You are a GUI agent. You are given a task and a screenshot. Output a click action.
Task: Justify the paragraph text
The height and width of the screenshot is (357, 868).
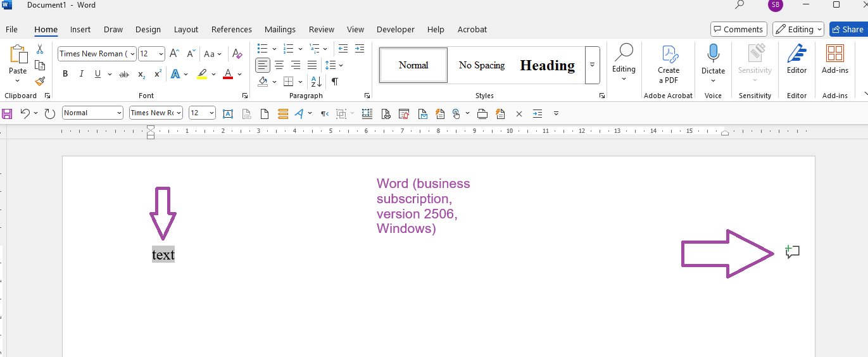(312, 65)
